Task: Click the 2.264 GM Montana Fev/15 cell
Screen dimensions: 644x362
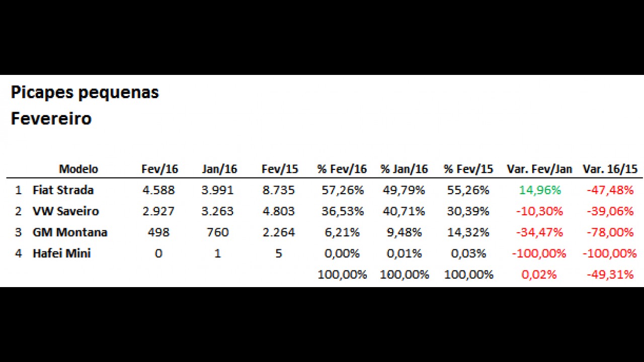Action: click(x=278, y=233)
